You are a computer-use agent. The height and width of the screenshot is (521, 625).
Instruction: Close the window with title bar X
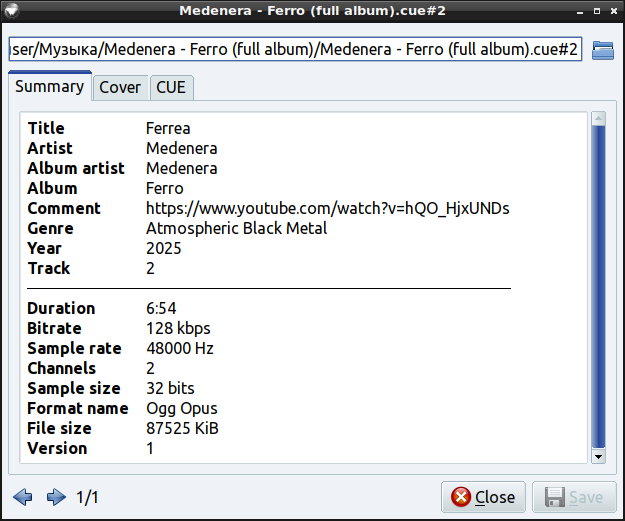click(x=612, y=10)
